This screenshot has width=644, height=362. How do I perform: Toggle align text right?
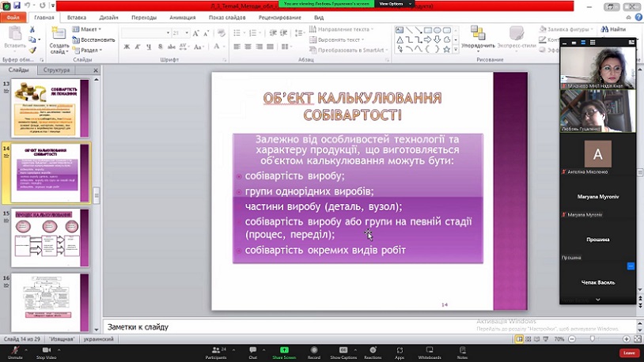pos(259,47)
